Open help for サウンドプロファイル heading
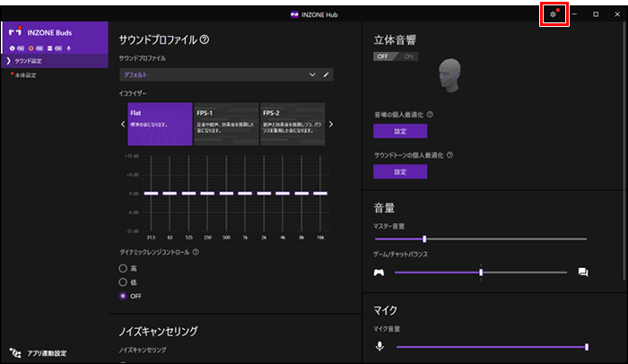 point(205,39)
